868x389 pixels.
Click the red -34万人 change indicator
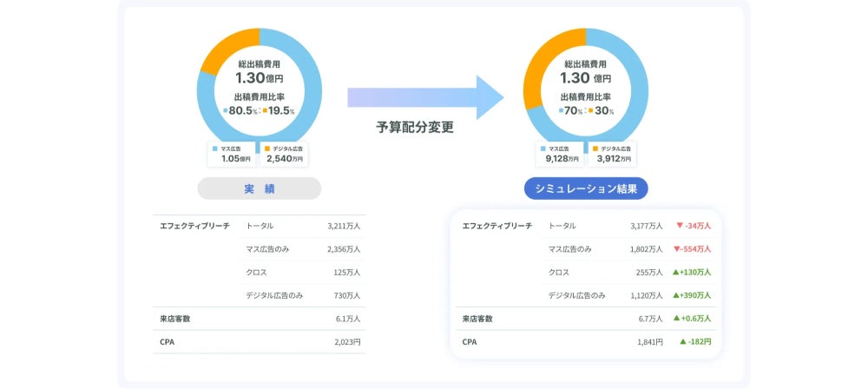(694, 226)
